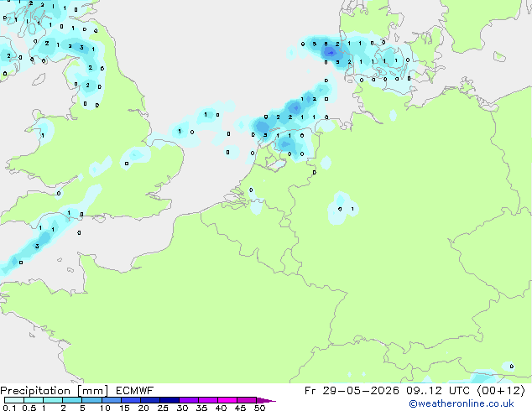
Task: Click the legend label '35'
Action: tap(201, 408)
